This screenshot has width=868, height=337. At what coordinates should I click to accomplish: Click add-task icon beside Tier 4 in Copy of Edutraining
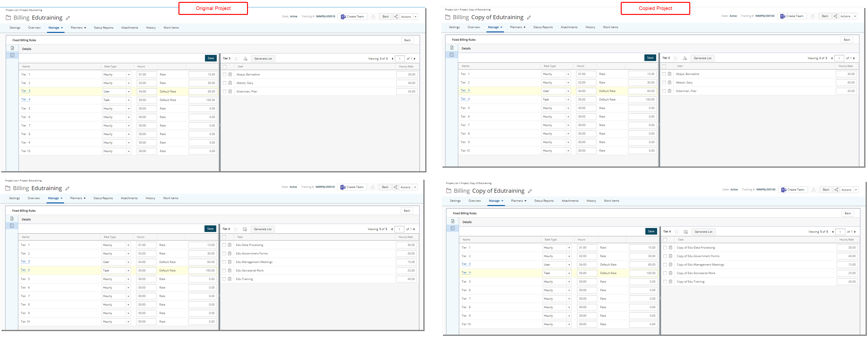coord(686,232)
